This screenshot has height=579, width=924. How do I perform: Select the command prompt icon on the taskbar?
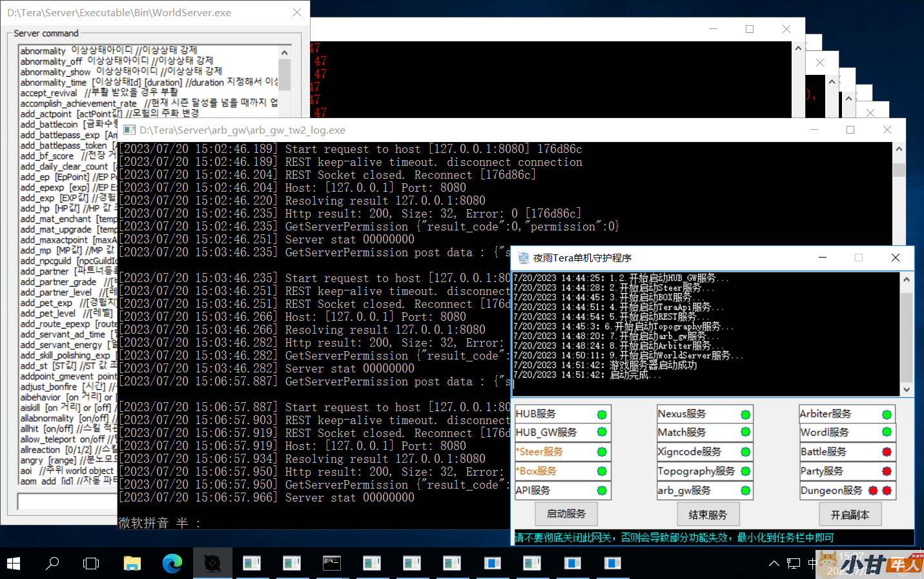tap(332, 564)
